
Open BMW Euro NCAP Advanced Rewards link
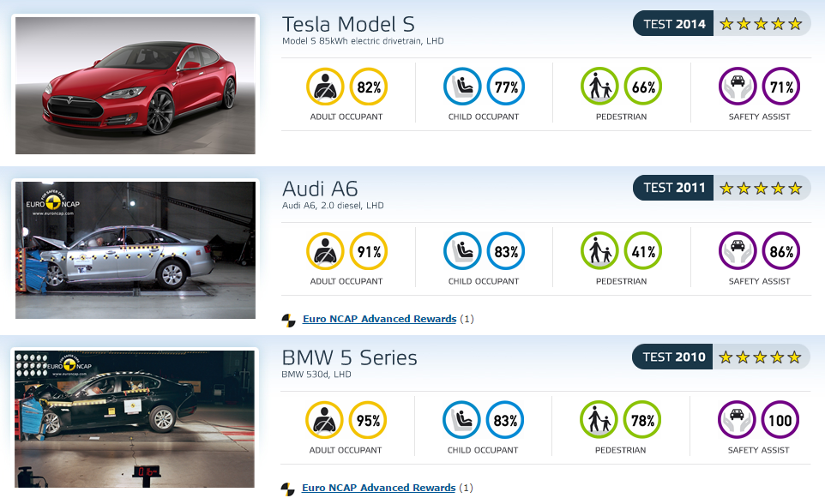[378, 488]
